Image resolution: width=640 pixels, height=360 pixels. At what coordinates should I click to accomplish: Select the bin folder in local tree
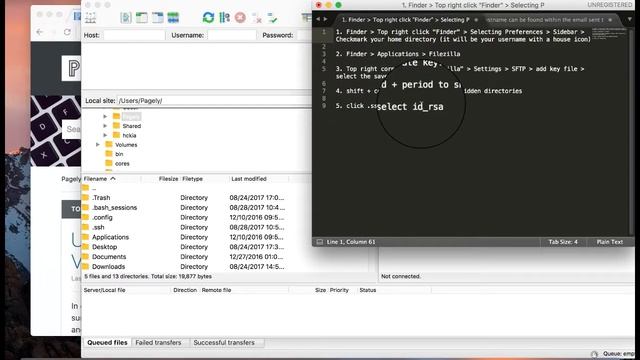pyautogui.click(x=119, y=154)
